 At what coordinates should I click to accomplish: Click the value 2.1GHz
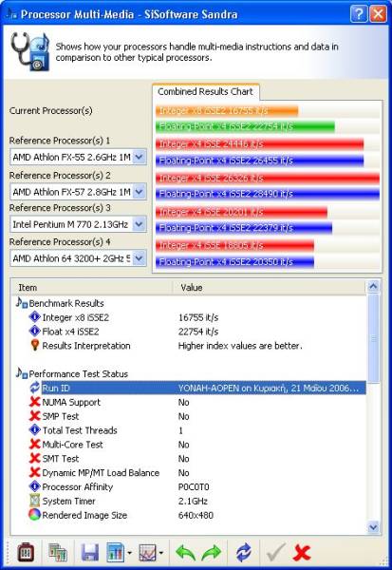pyautogui.click(x=193, y=501)
